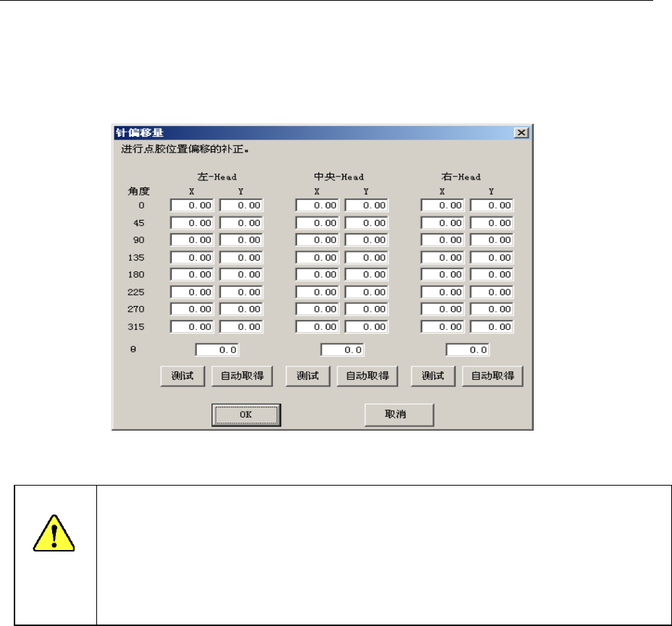Click 自动取得 button under 中央-Head
Screen dimensions: 672x626
[367, 376]
